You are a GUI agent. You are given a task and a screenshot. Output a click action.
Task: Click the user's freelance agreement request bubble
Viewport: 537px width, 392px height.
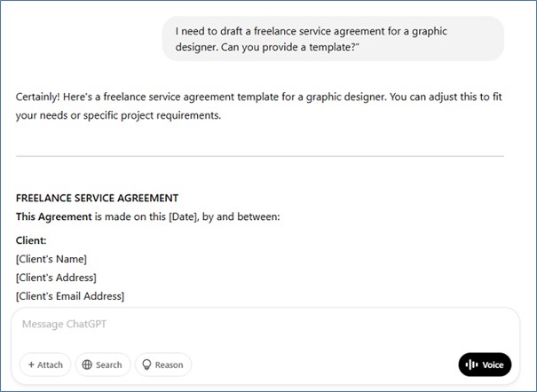[332, 39]
